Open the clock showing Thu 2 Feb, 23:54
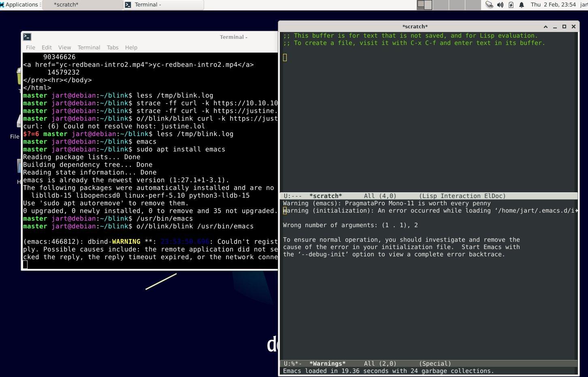Image resolution: width=588 pixels, height=377 pixels. [x=553, y=5]
